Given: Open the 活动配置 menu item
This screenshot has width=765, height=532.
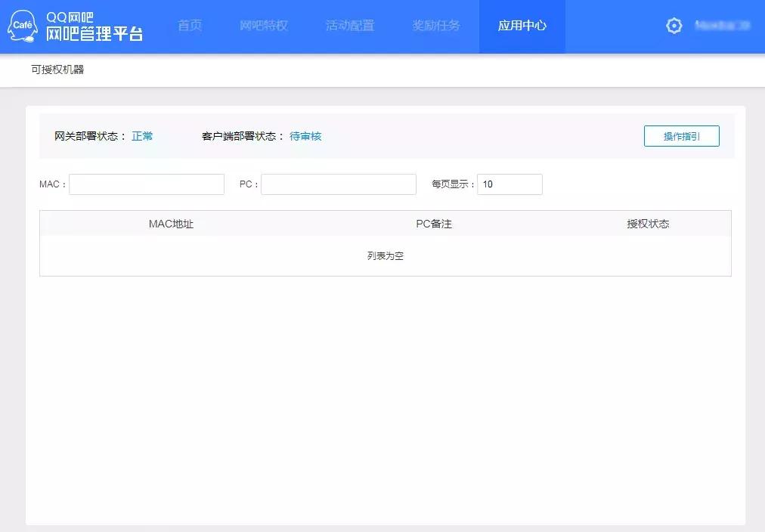Looking at the screenshot, I should click(x=349, y=25).
